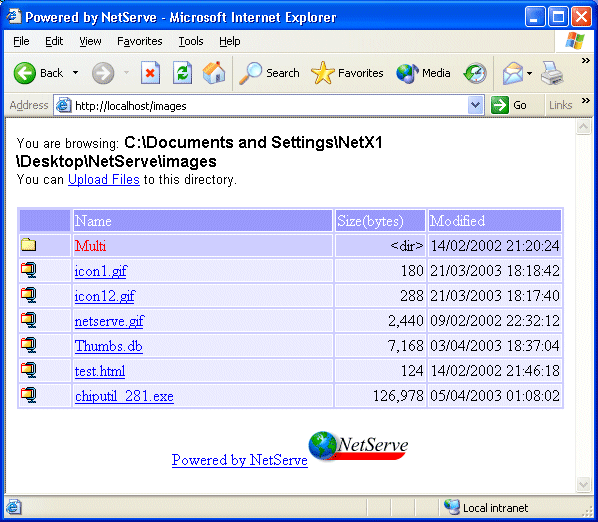The image size is (598, 522).
Task: Click the Local intranet zone icon
Action: [x=452, y=507]
